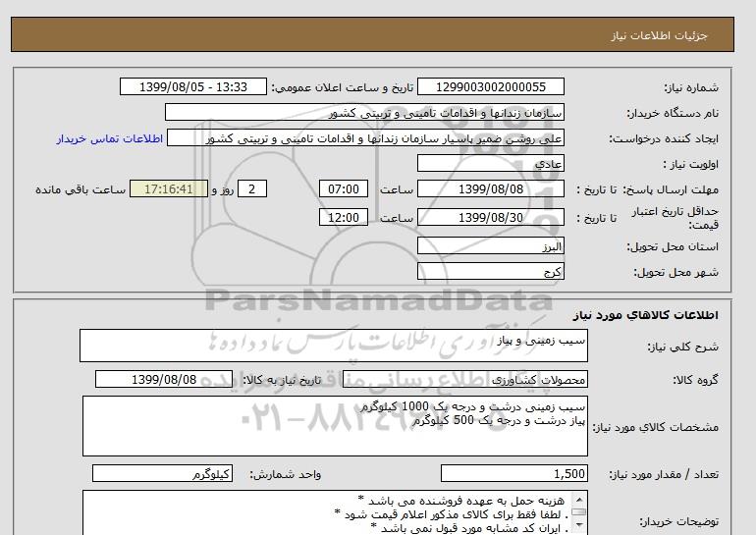Click text ساعت باقی مانده
The height and width of the screenshot is (535, 756).
pyautogui.click(x=81, y=189)
